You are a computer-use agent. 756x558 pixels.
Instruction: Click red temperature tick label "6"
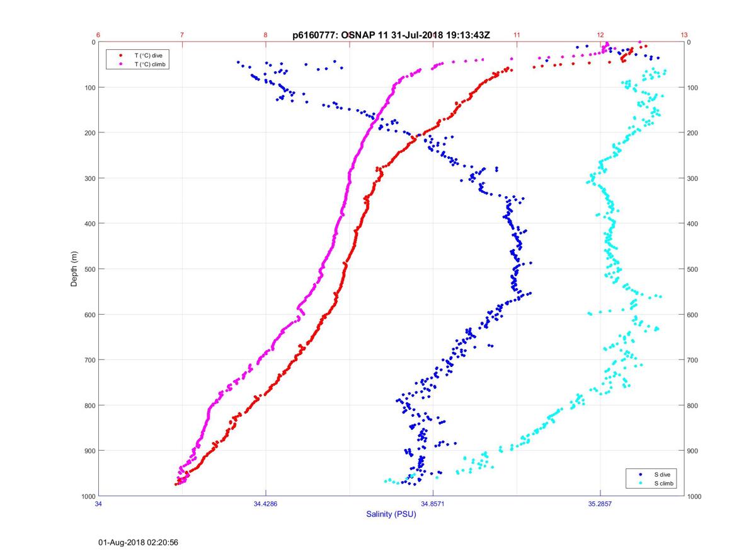(98, 35)
